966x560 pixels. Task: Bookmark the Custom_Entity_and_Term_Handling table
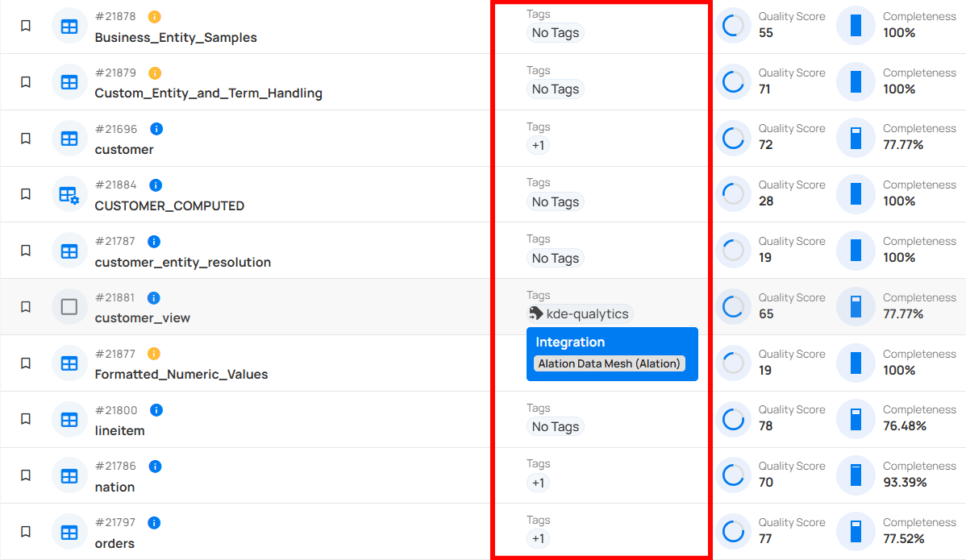pyautogui.click(x=25, y=81)
